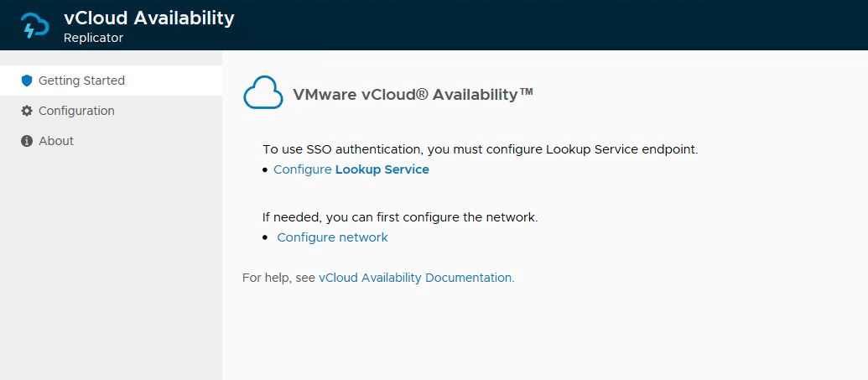Click the vCloud Availability header title

click(149, 18)
